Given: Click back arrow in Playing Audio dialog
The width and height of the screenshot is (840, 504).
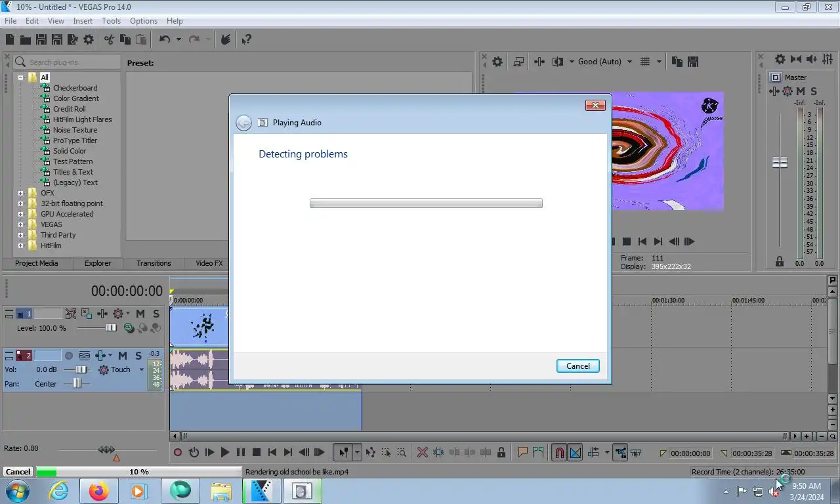Looking at the screenshot, I should pos(243,123).
